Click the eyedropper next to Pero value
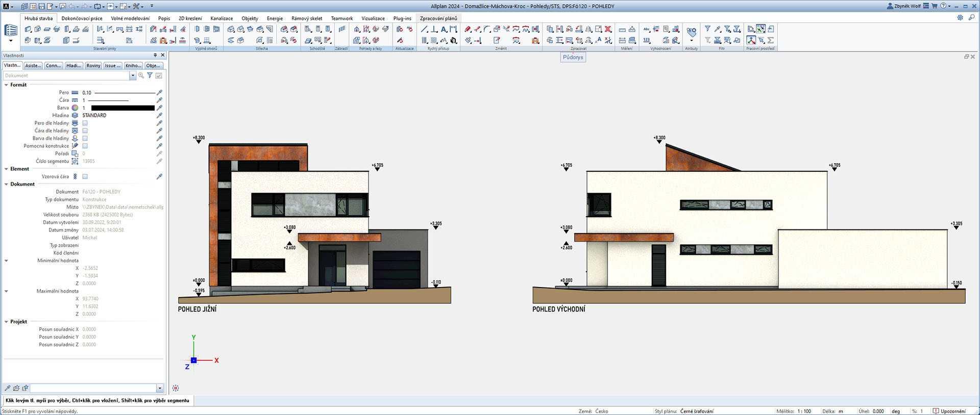This screenshot has height=415, width=980. tap(159, 93)
